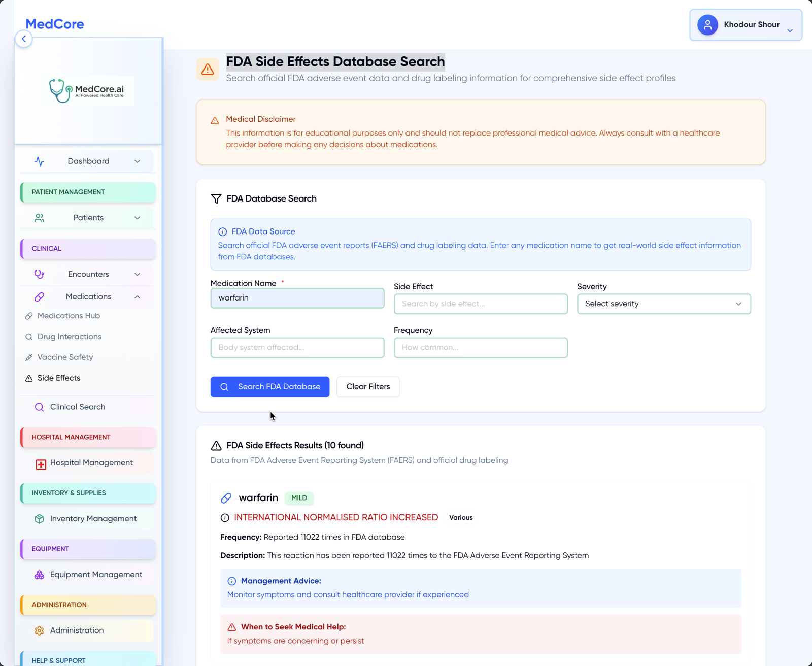Expand the Patients section
812x666 pixels.
[137, 218]
